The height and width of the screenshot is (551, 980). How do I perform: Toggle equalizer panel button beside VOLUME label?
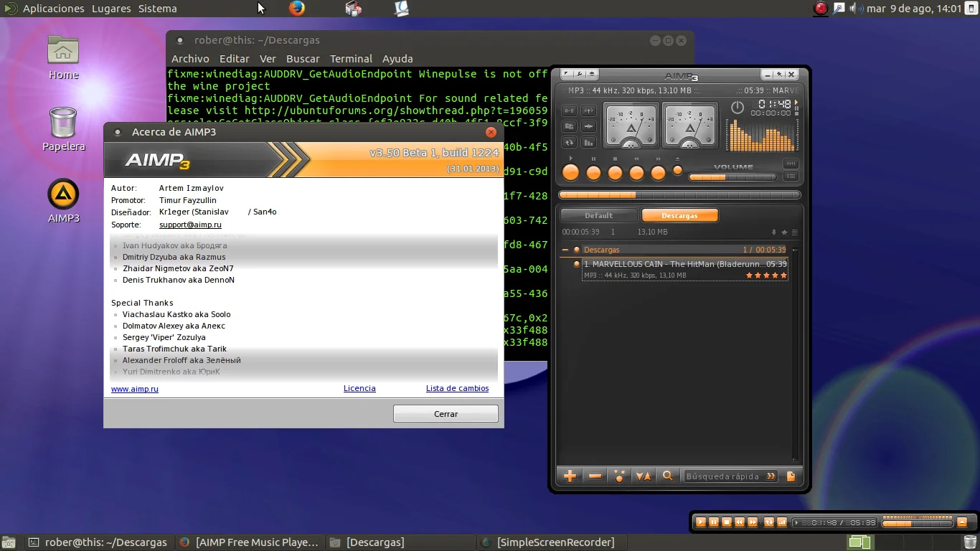coord(791,164)
